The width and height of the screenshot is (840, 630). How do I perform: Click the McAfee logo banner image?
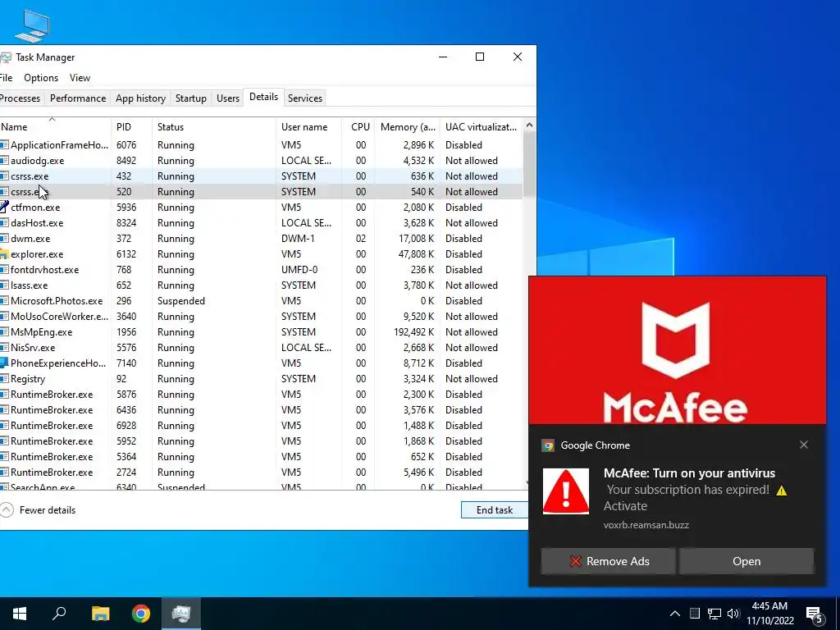click(x=677, y=350)
